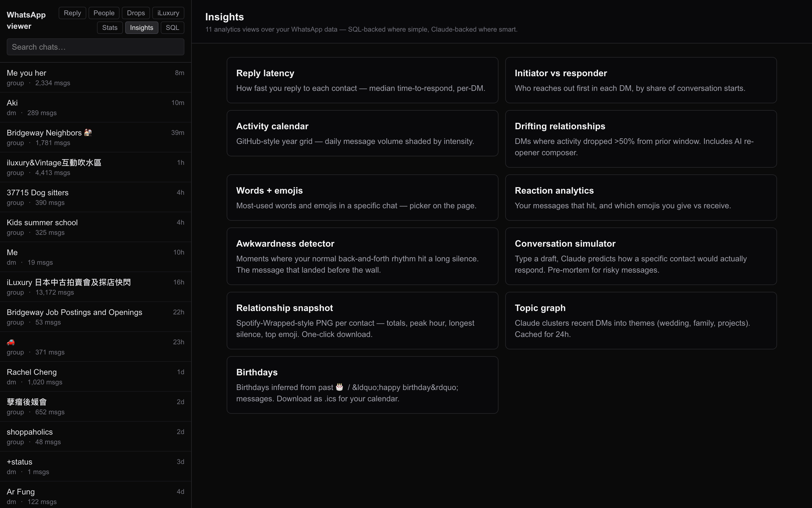Open the Awkwardness detector card
The image size is (812, 508).
pyautogui.click(x=362, y=256)
